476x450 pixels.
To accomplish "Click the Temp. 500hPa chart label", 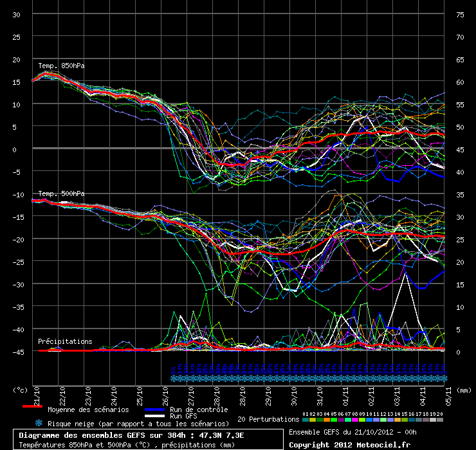I will point(61,194).
